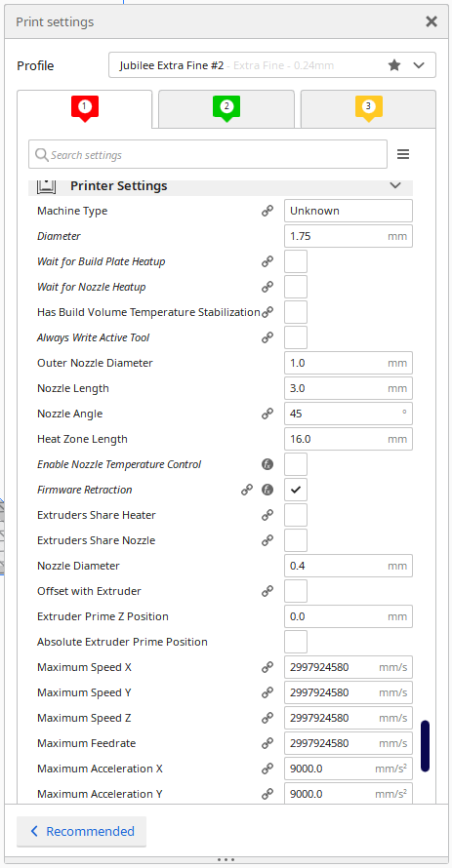
Task: Collapse the Printer Settings section
Action: point(395,185)
